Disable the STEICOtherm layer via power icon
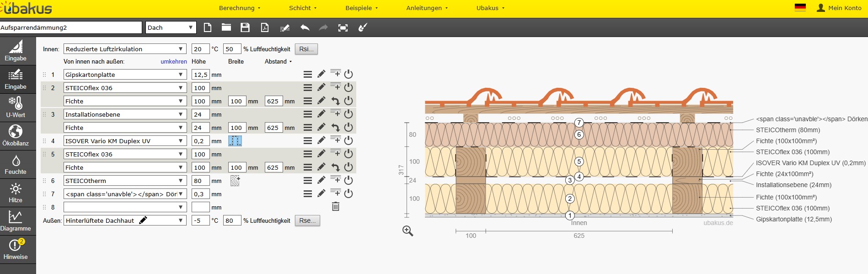868x274 pixels. [x=348, y=180]
